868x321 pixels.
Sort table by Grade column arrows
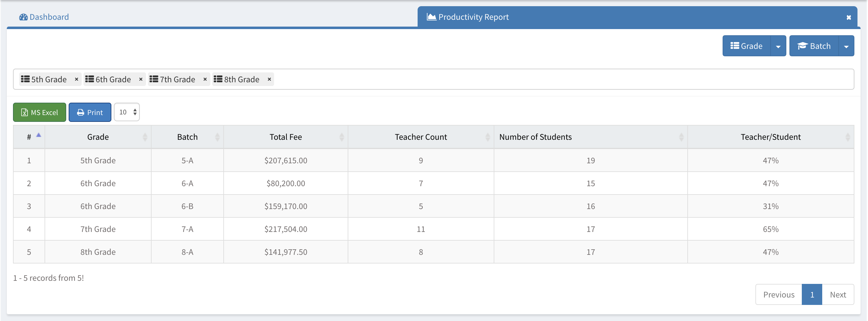pyautogui.click(x=145, y=137)
